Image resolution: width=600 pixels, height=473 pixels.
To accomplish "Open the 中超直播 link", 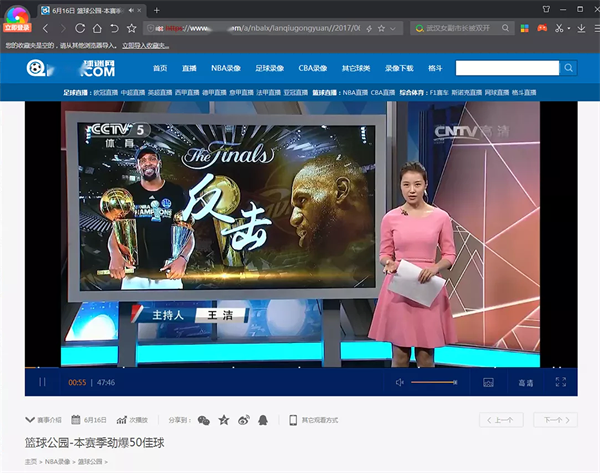I will click(133, 92).
